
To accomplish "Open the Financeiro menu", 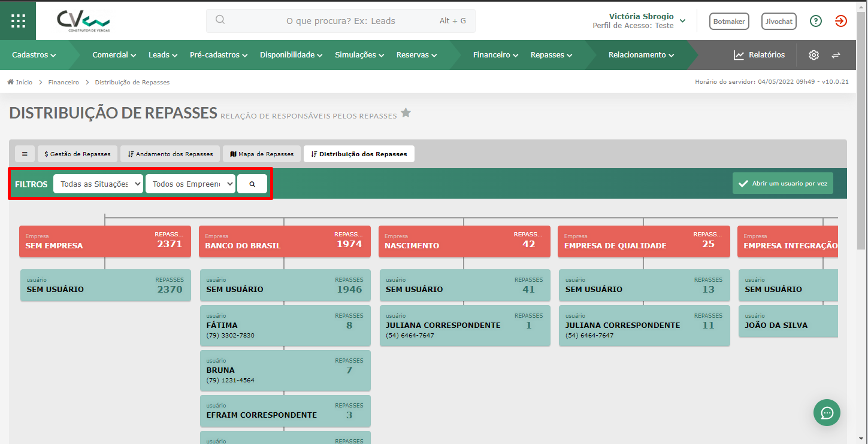I will click(495, 55).
